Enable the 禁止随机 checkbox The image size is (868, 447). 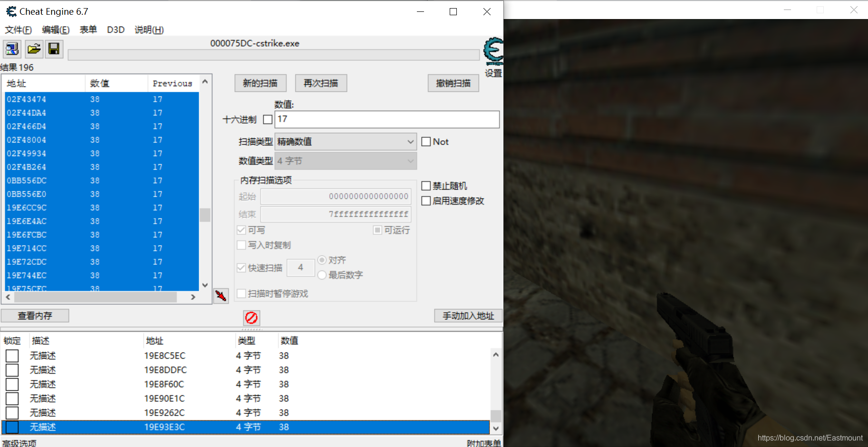point(426,186)
